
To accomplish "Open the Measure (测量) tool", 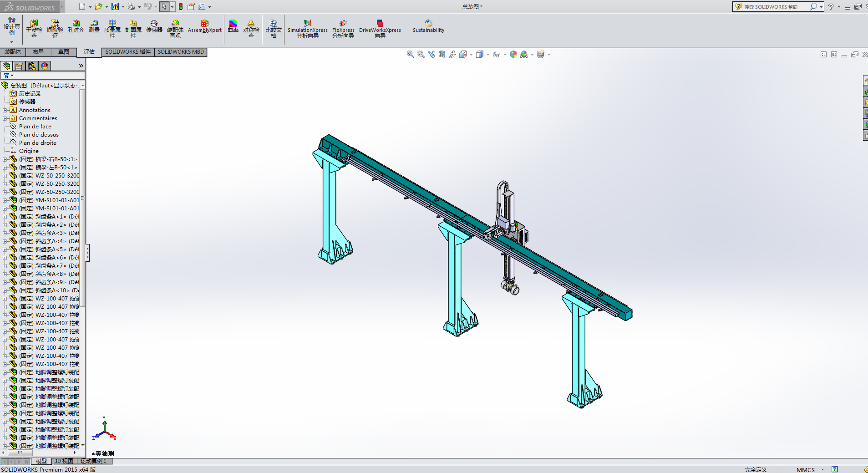I will click(94, 27).
